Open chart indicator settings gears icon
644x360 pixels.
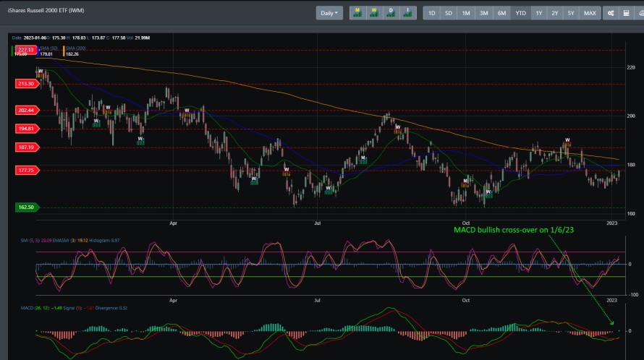tap(611, 13)
